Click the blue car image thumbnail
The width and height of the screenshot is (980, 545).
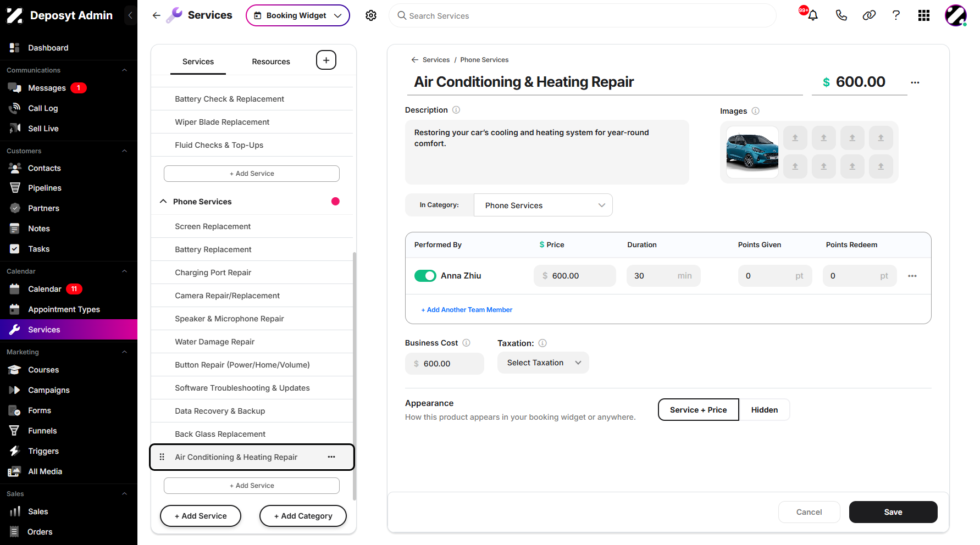click(752, 152)
